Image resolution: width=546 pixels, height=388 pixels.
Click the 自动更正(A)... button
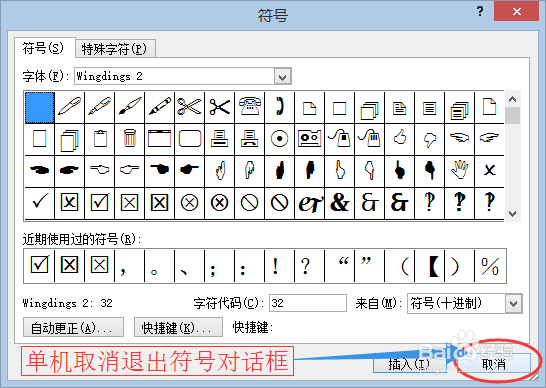(73, 327)
